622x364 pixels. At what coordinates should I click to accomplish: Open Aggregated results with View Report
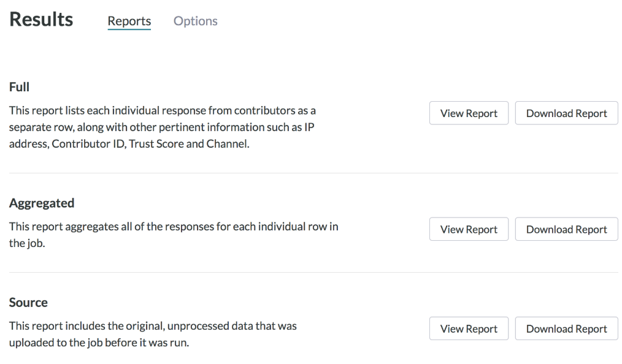pos(469,229)
